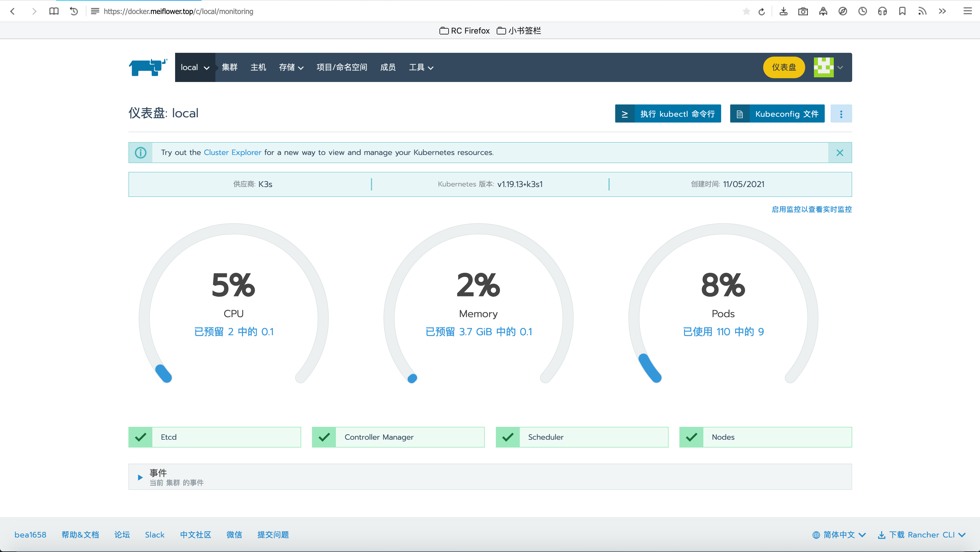Bookmark this page with the star icon
Viewport: 980px width, 552px height.
(x=746, y=11)
